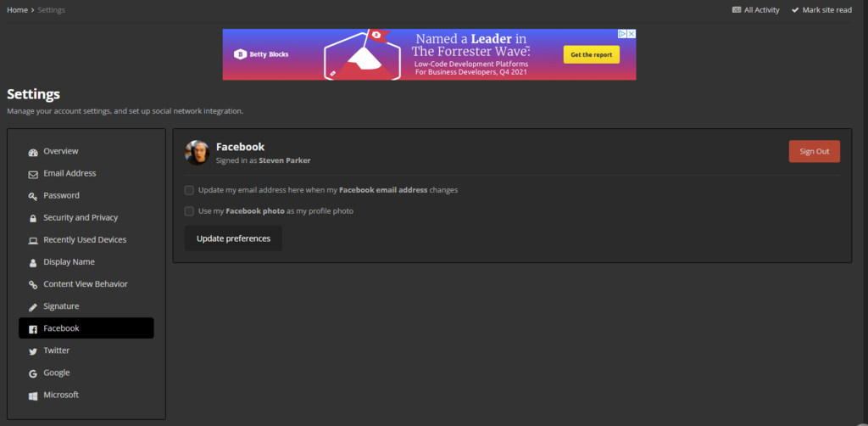The height and width of the screenshot is (426, 868).
Task: Click the ad info triangle icon
Action: pyautogui.click(x=622, y=34)
